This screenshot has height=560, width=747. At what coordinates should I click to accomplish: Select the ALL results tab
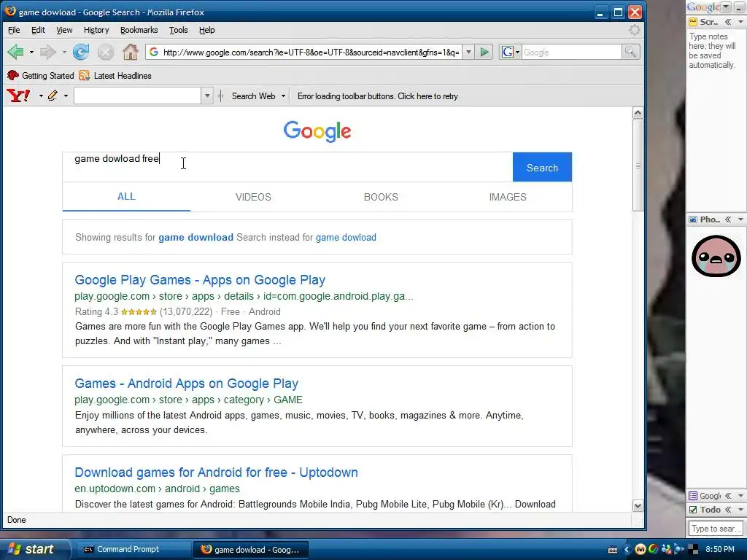[x=126, y=197]
